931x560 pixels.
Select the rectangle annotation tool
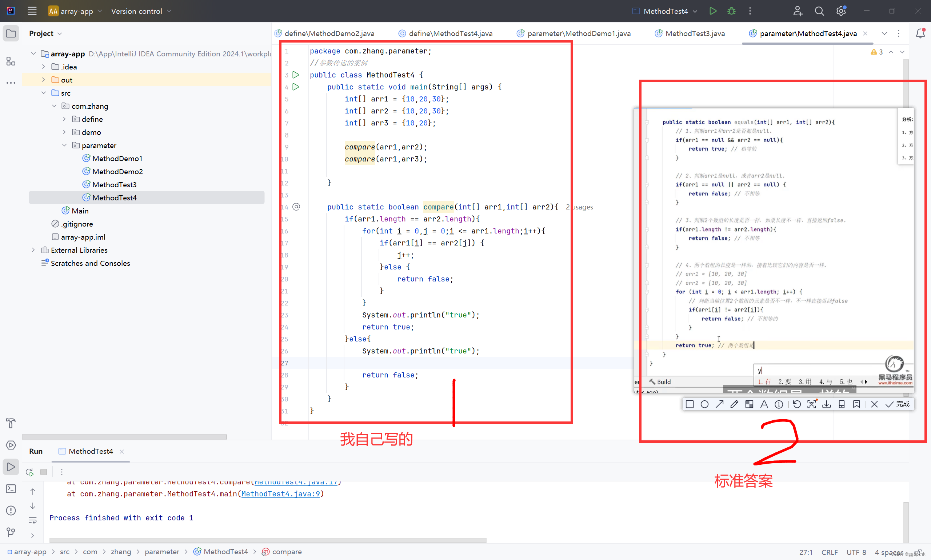(x=690, y=404)
